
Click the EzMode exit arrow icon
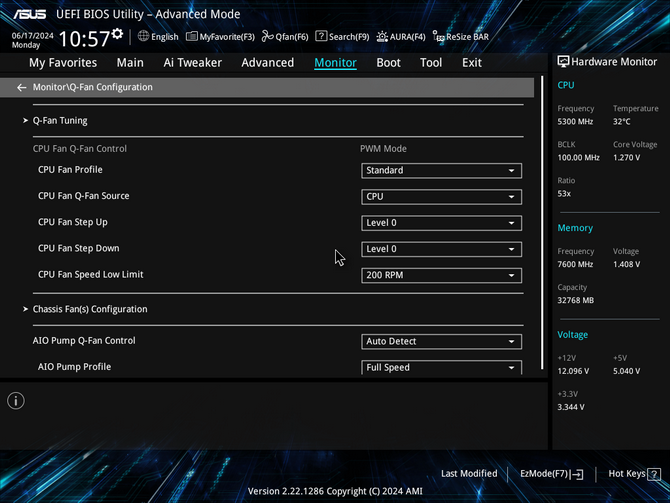577,474
